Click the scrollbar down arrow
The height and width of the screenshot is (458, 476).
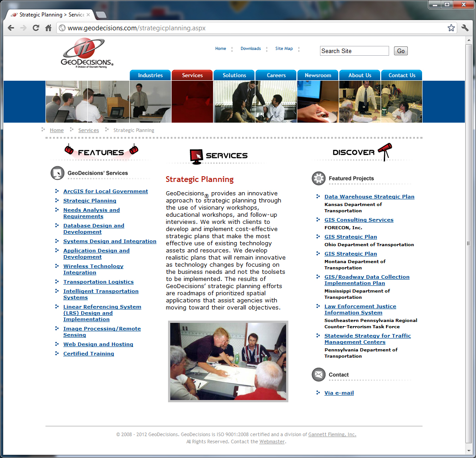pos(468,450)
